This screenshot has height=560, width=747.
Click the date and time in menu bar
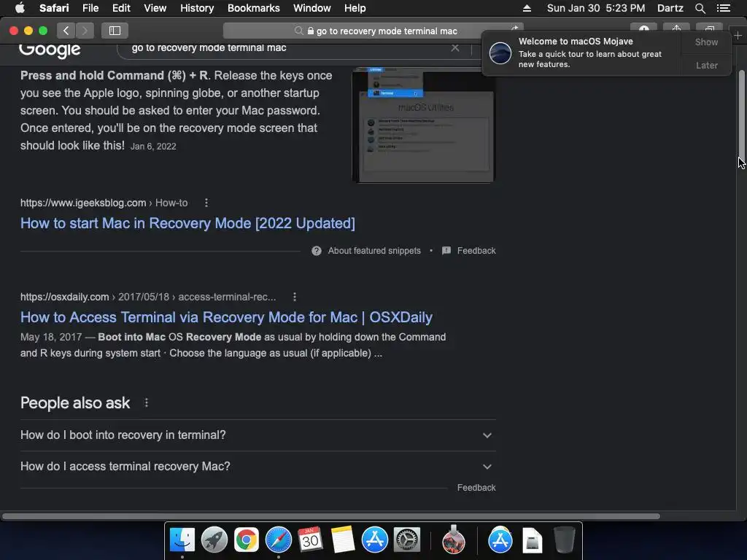(x=595, y=8)
